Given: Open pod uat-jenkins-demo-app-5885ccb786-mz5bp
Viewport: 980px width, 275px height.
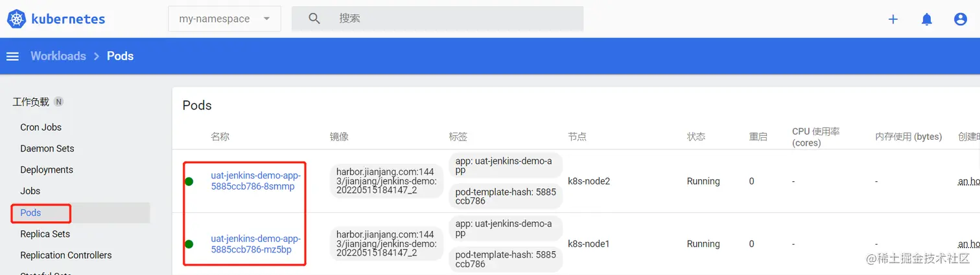Looking at the screenshot, I should coord(256,244).
